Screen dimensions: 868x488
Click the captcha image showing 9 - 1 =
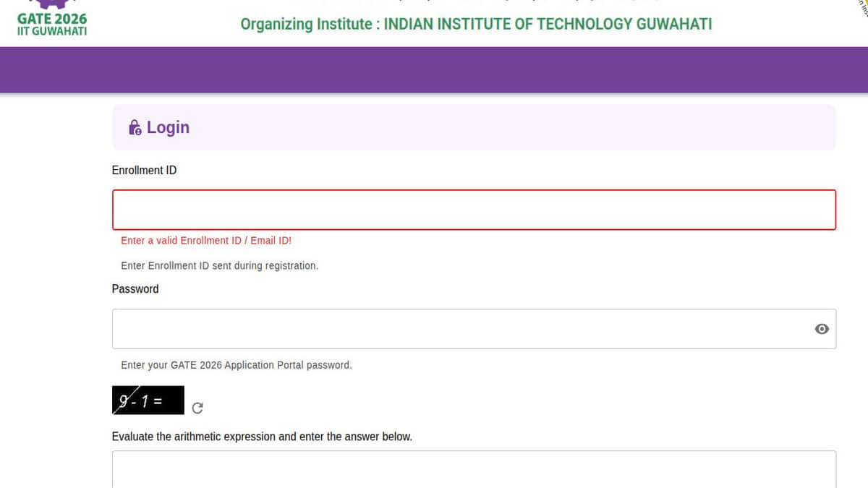pos(148,400)
